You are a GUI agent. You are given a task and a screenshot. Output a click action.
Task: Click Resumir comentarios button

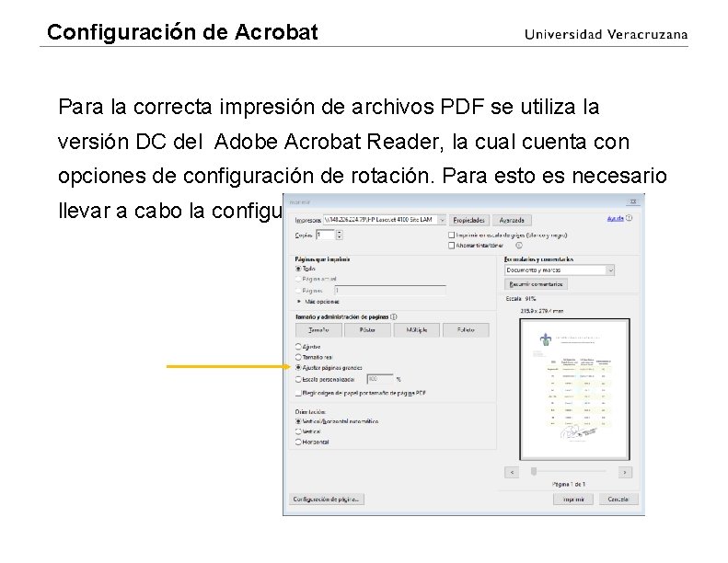(536, 284)
